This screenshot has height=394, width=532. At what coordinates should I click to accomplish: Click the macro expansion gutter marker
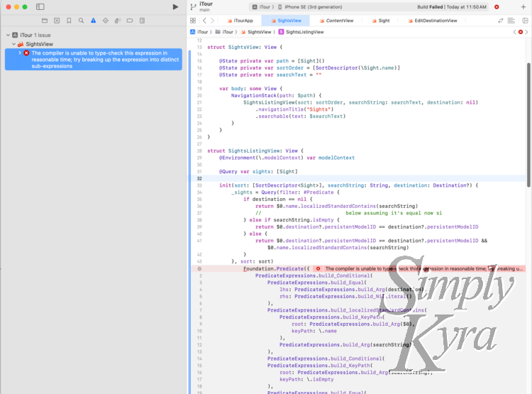199,268
